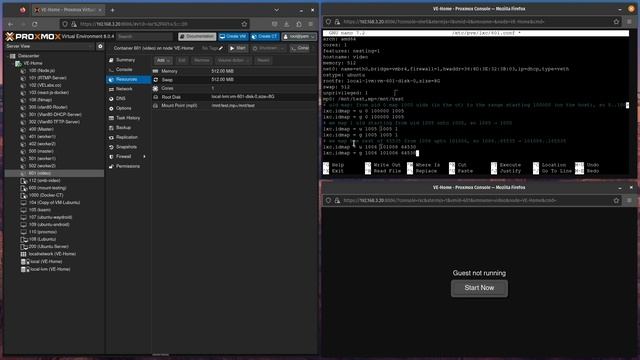Select the Swap resource row

[234, 80]
